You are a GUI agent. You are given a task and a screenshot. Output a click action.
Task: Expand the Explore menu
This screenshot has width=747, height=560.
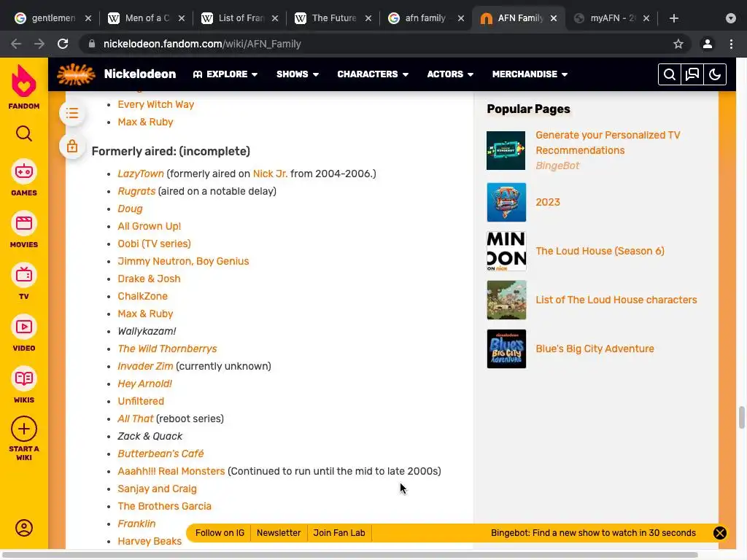(225, 74)
